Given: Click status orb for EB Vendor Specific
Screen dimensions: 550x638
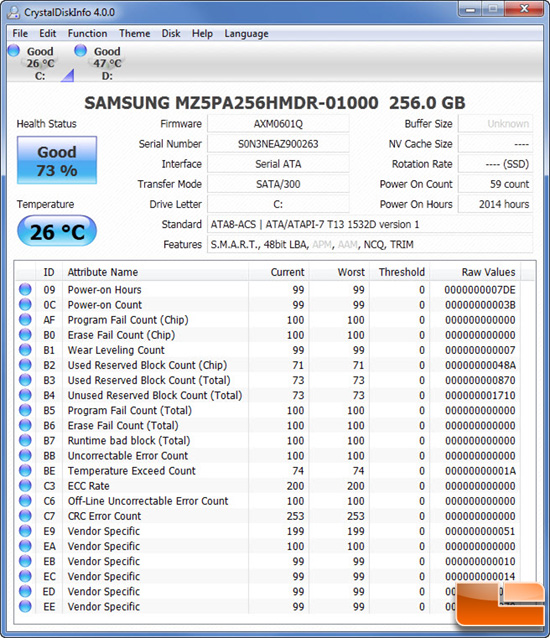Looking at the screenshot, I should coord(25,561).
